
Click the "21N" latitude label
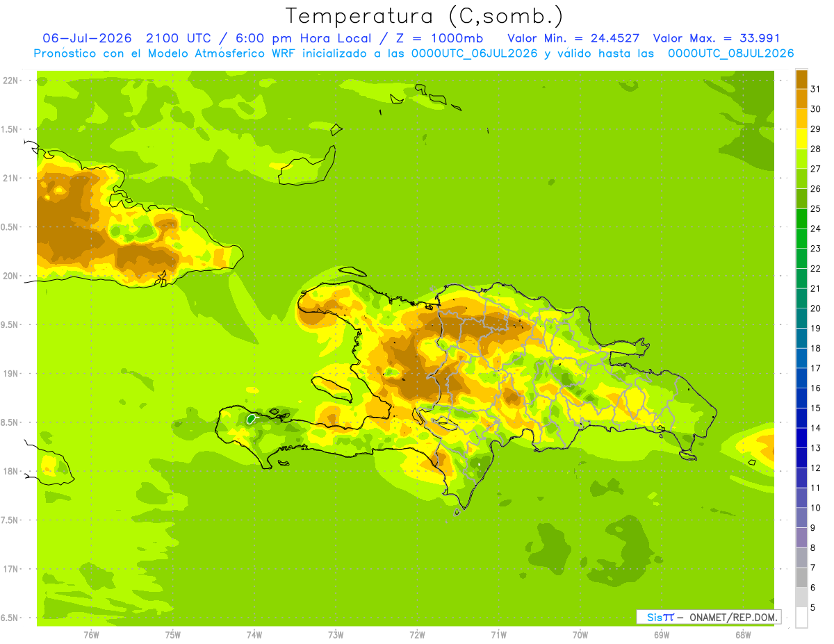pos(11,179)
